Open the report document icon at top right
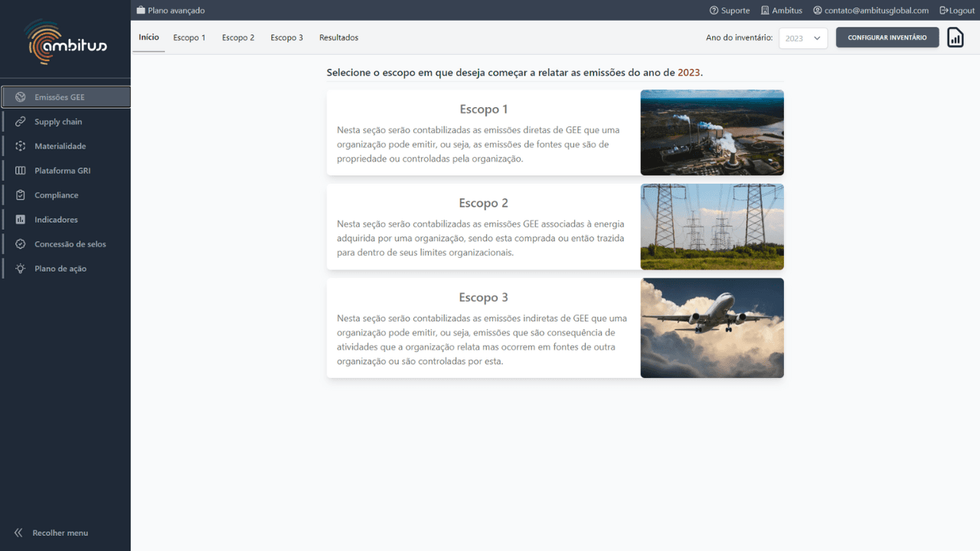The image size is (980, 551). pyautogui.click(x=955, y=37)
